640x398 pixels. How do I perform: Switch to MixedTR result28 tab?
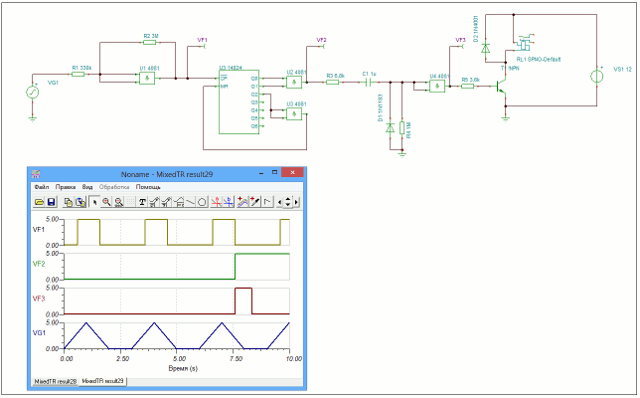[x=56, y=381]
